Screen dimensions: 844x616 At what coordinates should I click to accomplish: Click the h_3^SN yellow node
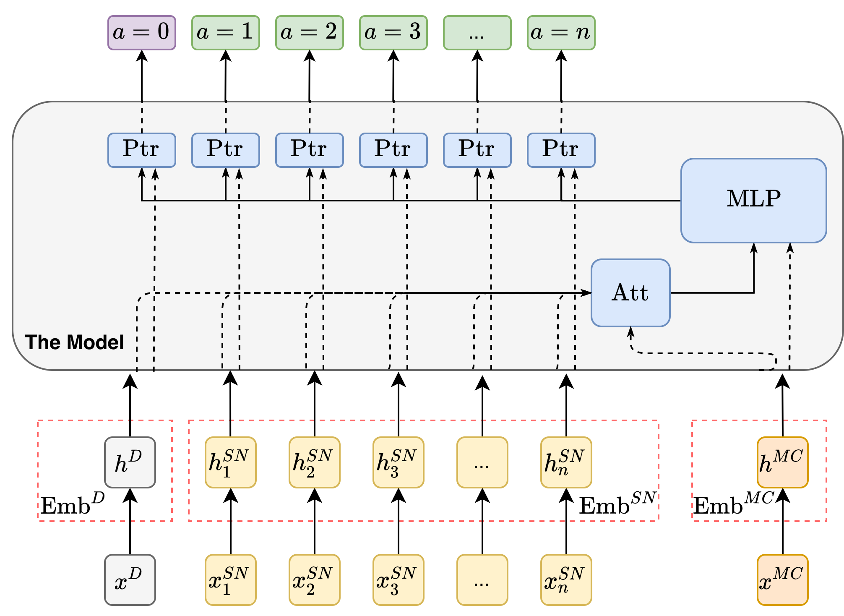398,462
